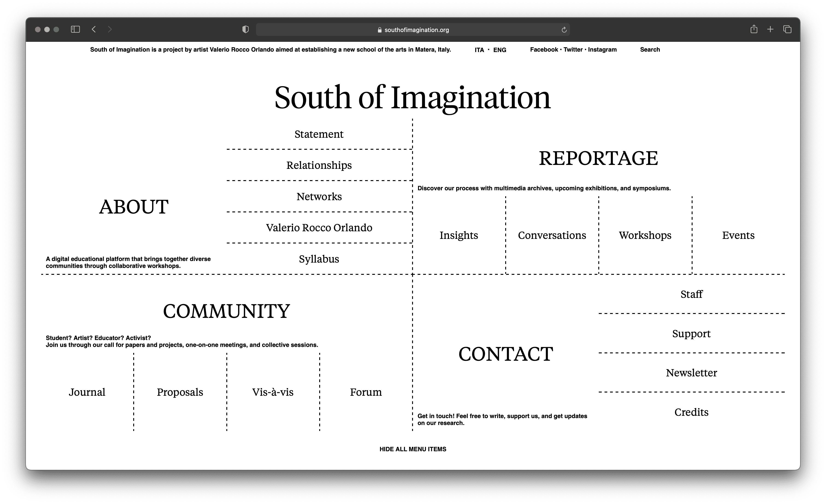Hide all menu items
The height and width of the screenshot is (504, 826).
click(x=413, y=449)
